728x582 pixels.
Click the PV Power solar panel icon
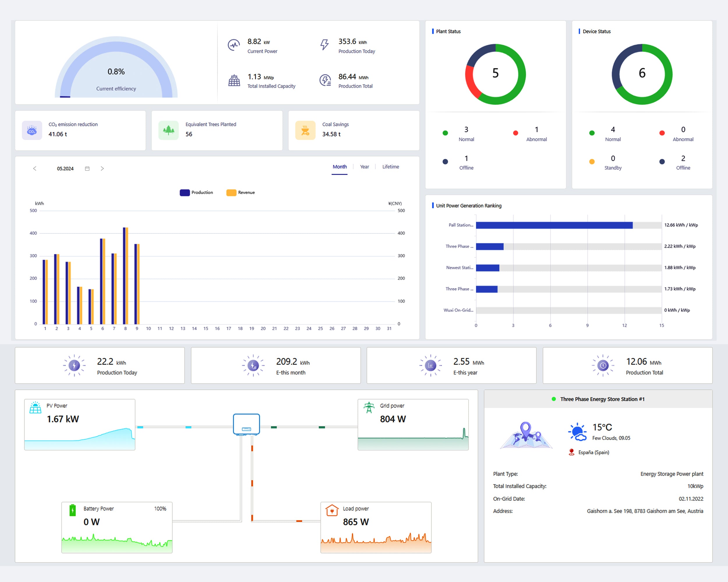click(36, 408)
